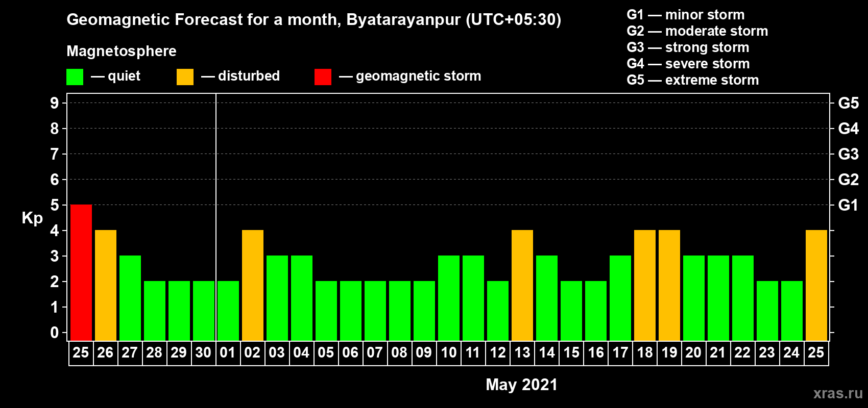
Task: Click the orange disturbed legend swatch
Action: point(185,77)
